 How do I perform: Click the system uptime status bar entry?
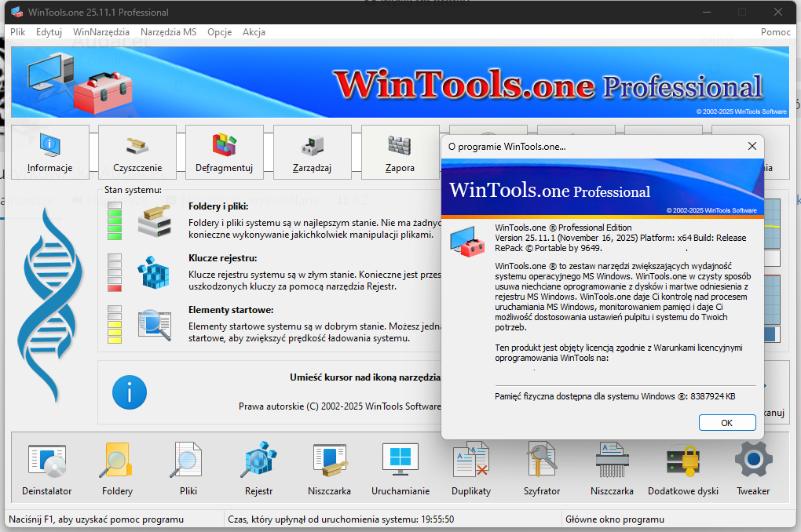pyautogui.click(x=341, y=519)
